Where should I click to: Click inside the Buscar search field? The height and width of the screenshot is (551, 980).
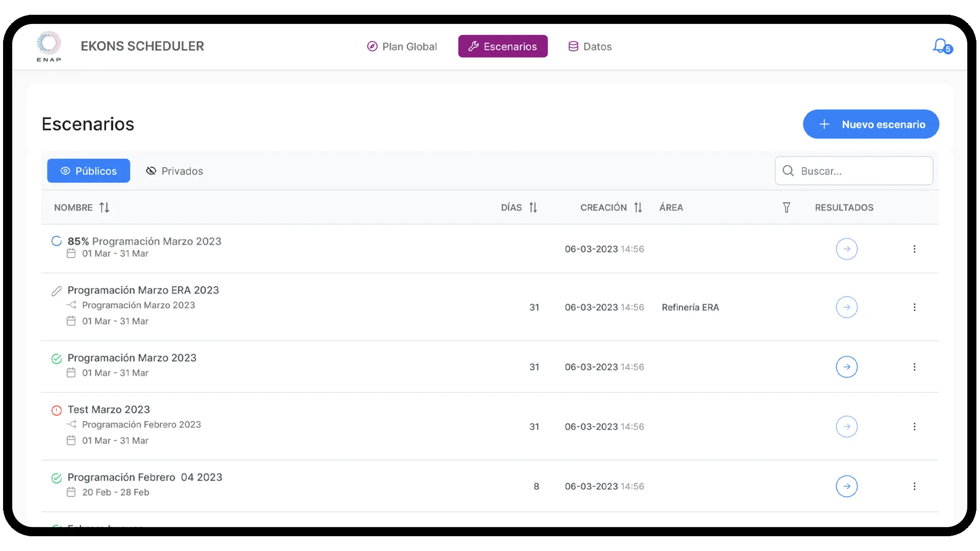pos(857,171)
